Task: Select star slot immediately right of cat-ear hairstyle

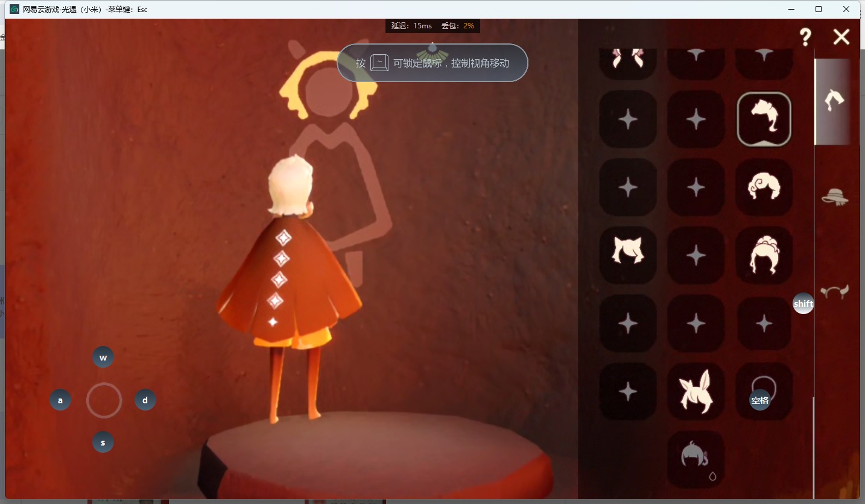Action: point(696,255)
